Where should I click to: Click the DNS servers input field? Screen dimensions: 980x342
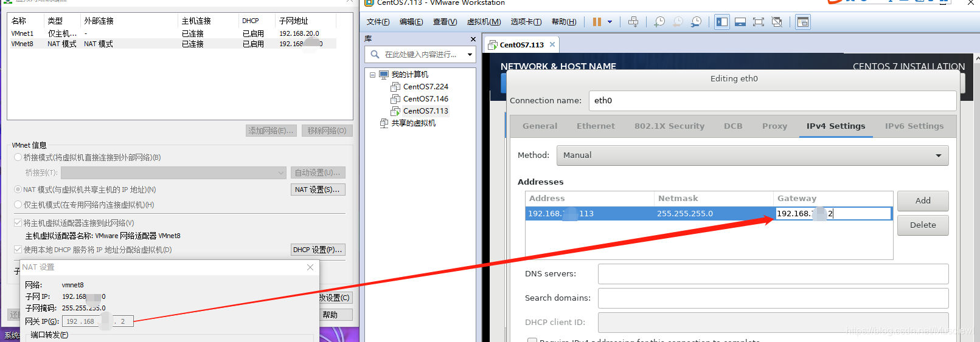click(773, 274)
